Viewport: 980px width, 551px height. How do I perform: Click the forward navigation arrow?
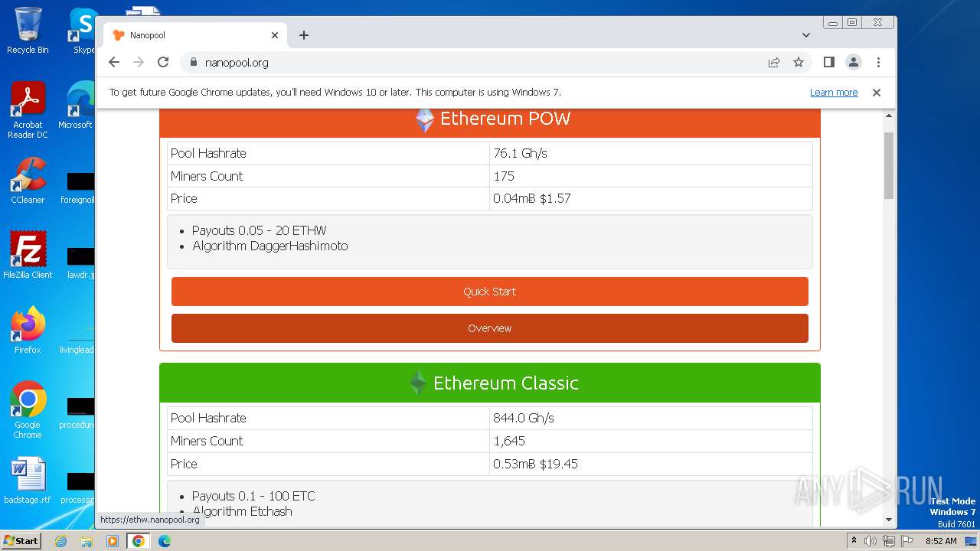(139, 62)
